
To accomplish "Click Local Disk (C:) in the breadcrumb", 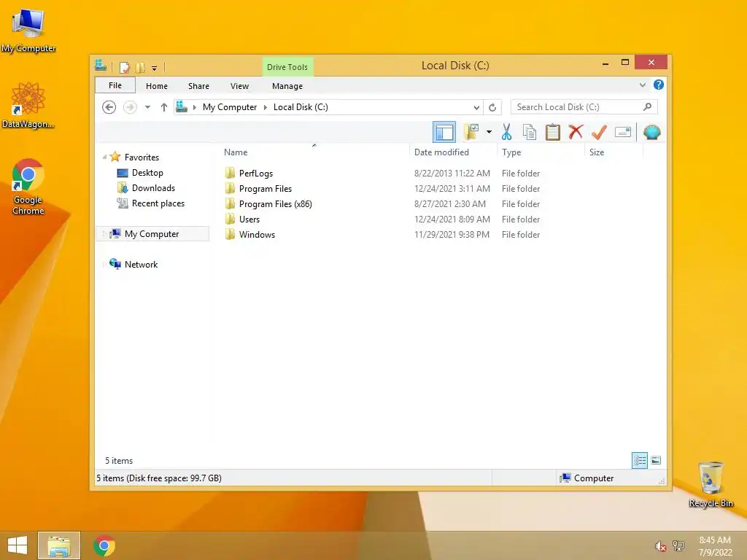I will click(x=301, y=107).
